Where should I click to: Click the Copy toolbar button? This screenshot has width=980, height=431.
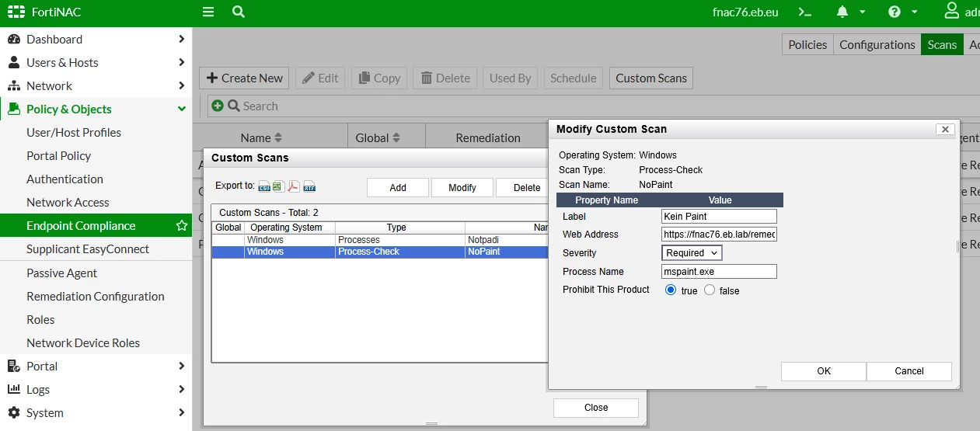[379, 78]
